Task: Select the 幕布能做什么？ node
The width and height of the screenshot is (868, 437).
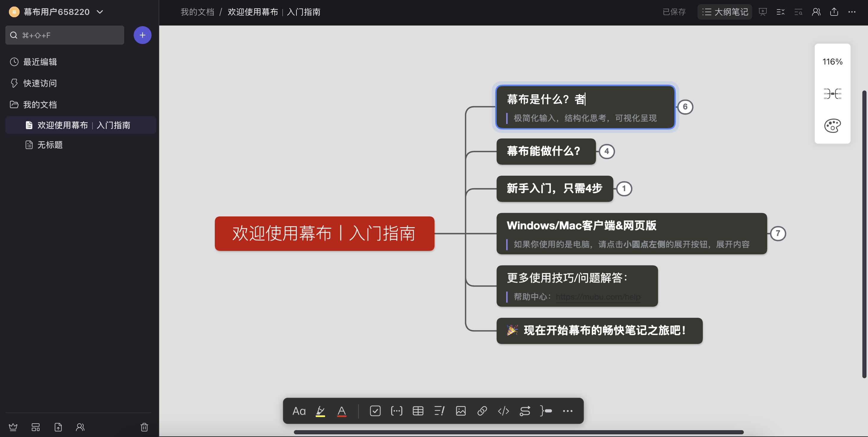Action: pyautogui.click(x=546, y=151)
